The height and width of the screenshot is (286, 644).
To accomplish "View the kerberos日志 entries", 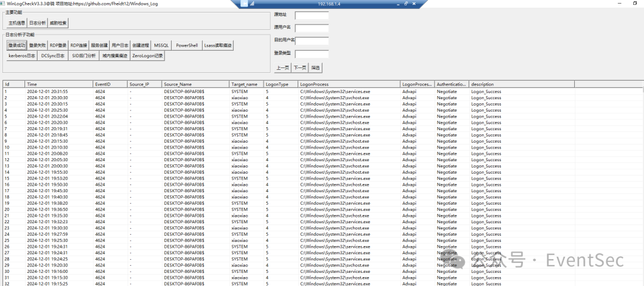I will click(x=21, y=56).
